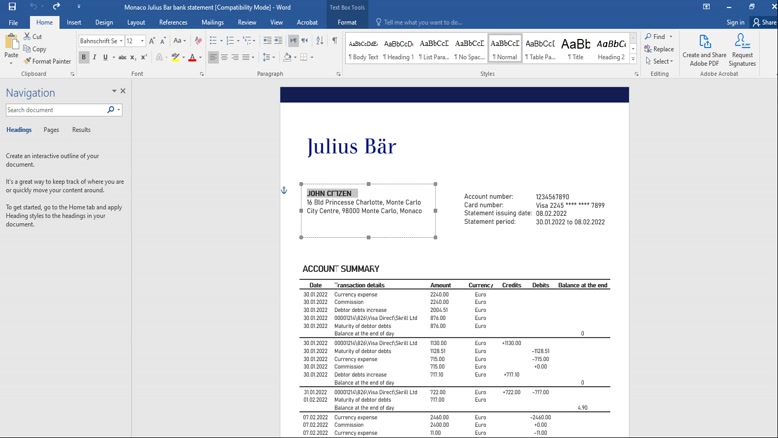This screenshot has height=438, width=778.
Task: Open numbering list dropdown
Action: click(x=238, y=41)
